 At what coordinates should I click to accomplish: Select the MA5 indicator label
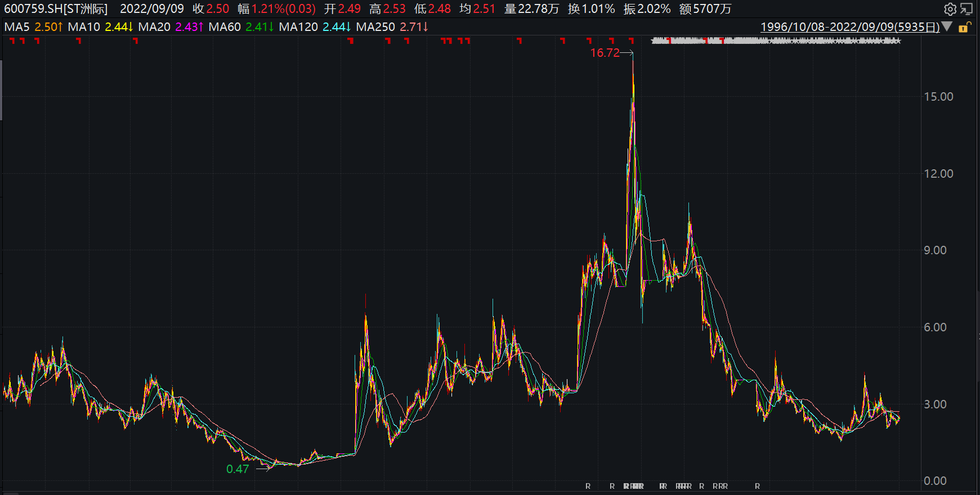(17, 27)
